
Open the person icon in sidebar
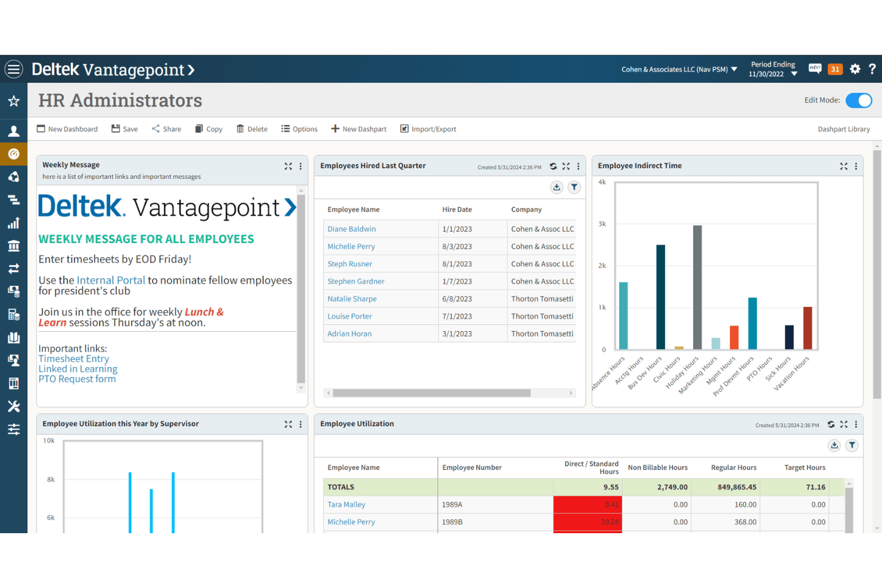pos(14,131)
